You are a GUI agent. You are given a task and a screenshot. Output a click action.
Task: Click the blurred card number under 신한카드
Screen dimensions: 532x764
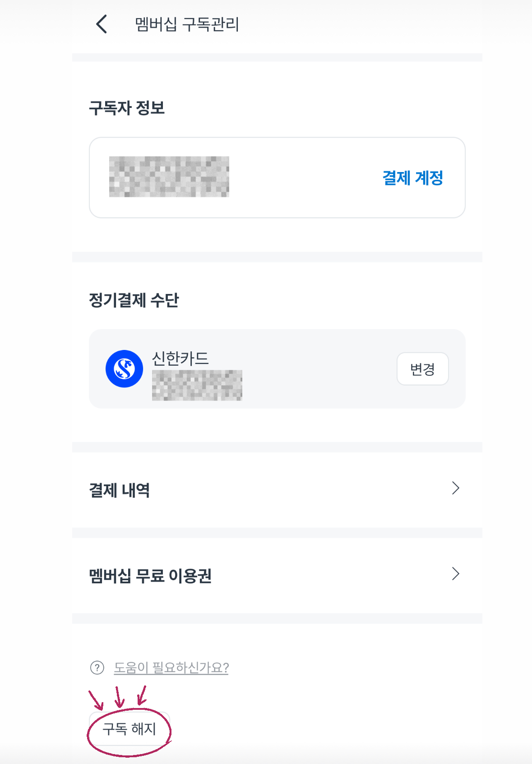click(197, 385)
